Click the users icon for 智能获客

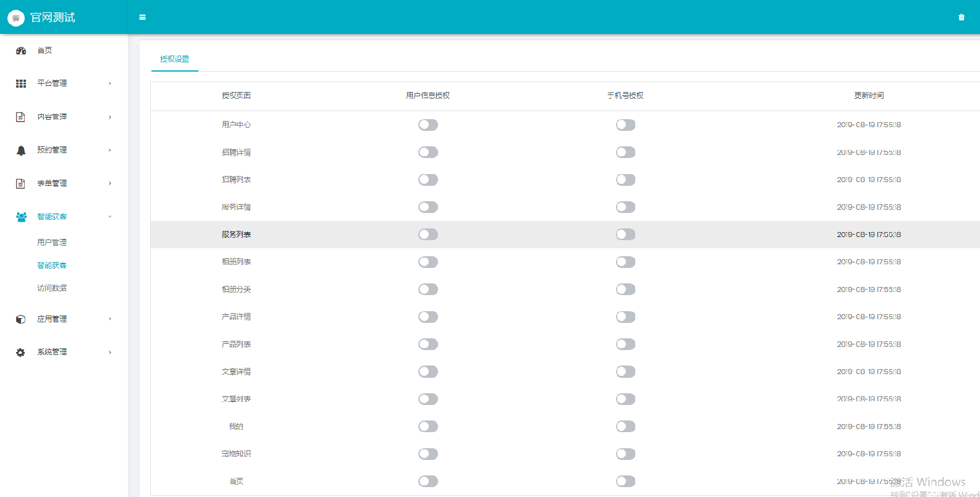[21, 217]
